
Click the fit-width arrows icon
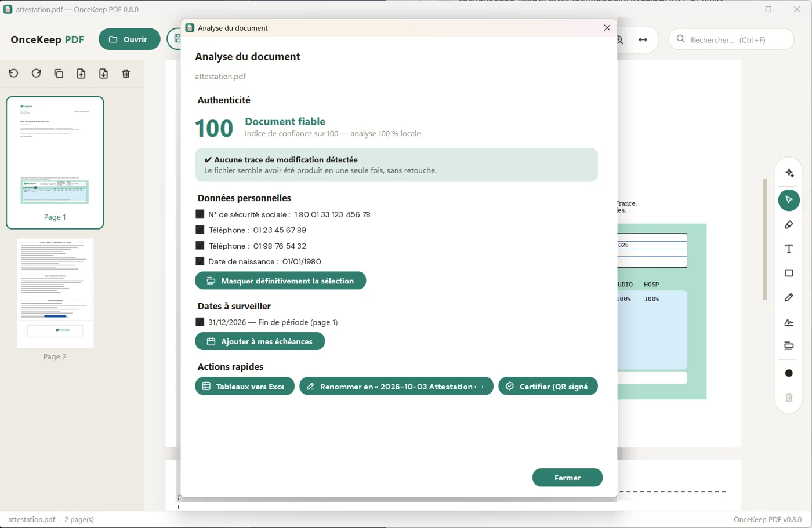[x=643, y=40]
